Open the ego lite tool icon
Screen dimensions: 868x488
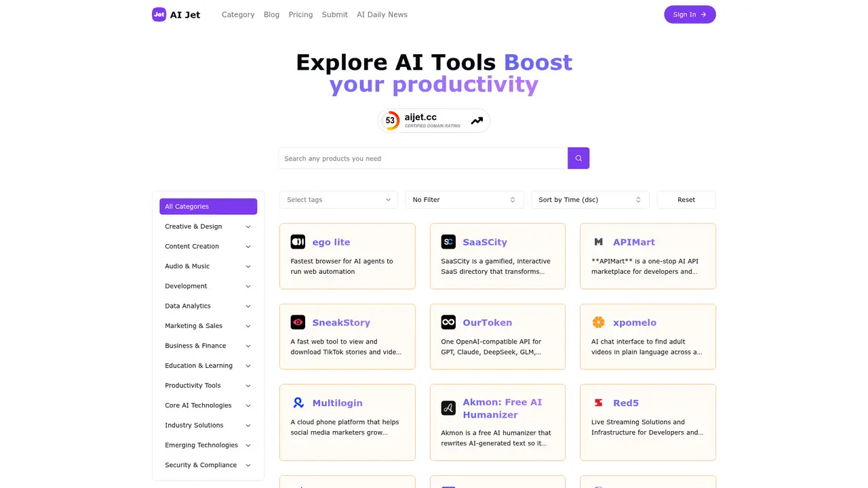pos(298,242)
